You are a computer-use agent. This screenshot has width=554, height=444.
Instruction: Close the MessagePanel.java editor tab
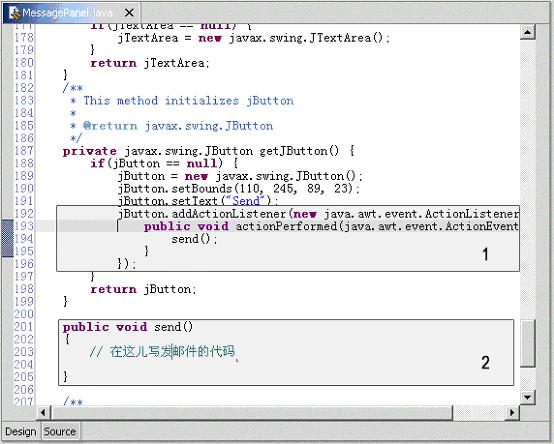coord(129,13)
